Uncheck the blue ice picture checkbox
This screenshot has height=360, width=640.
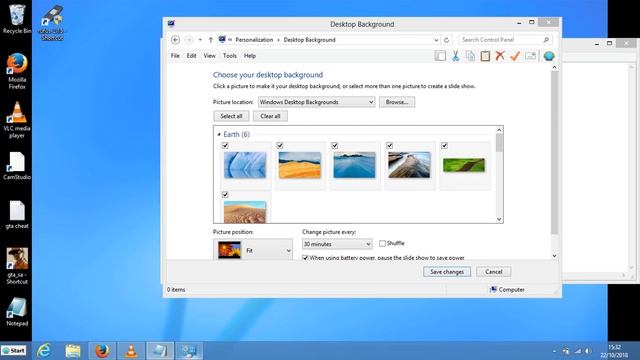coord(225,146)
